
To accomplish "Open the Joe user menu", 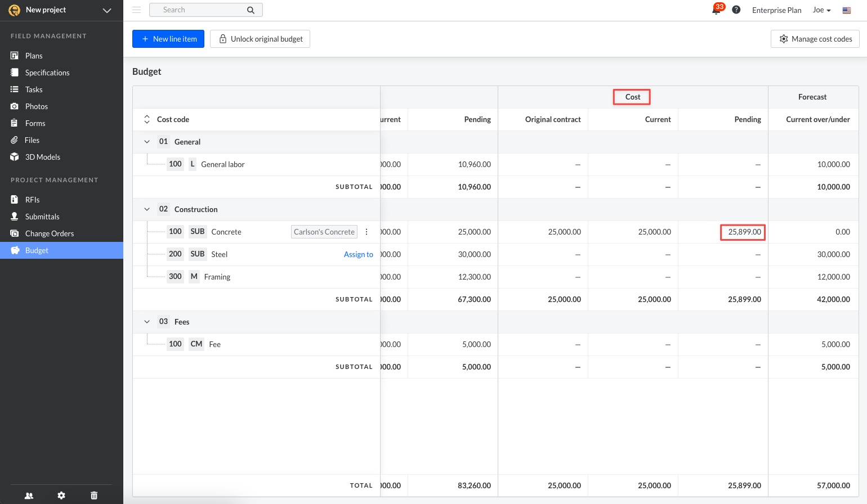I will point(821,10).
